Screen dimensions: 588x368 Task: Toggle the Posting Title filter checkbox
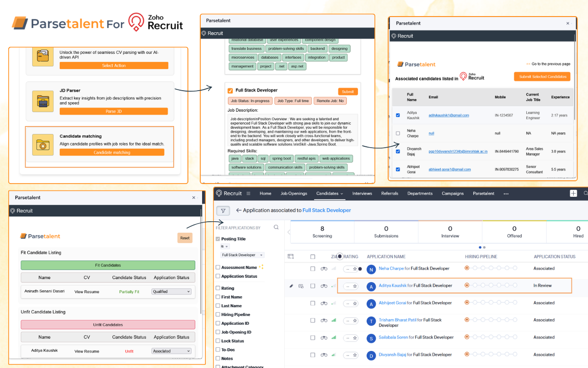[218, 239]
